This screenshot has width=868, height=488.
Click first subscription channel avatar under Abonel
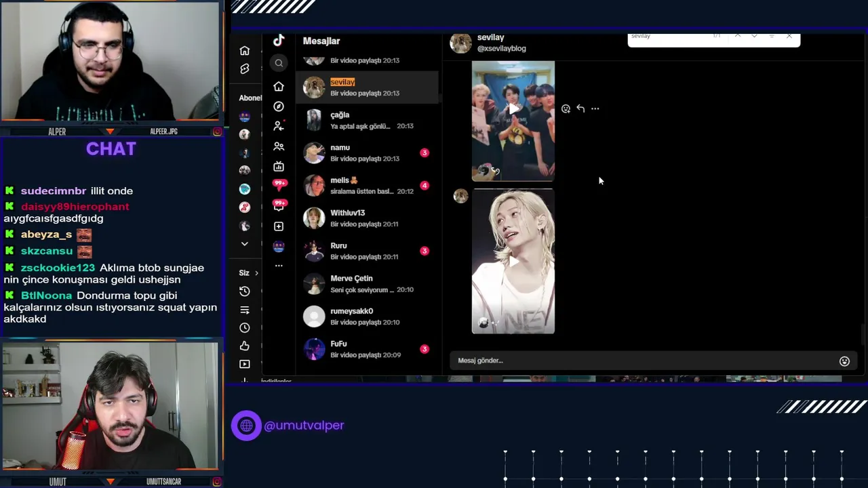coord(245,117)
